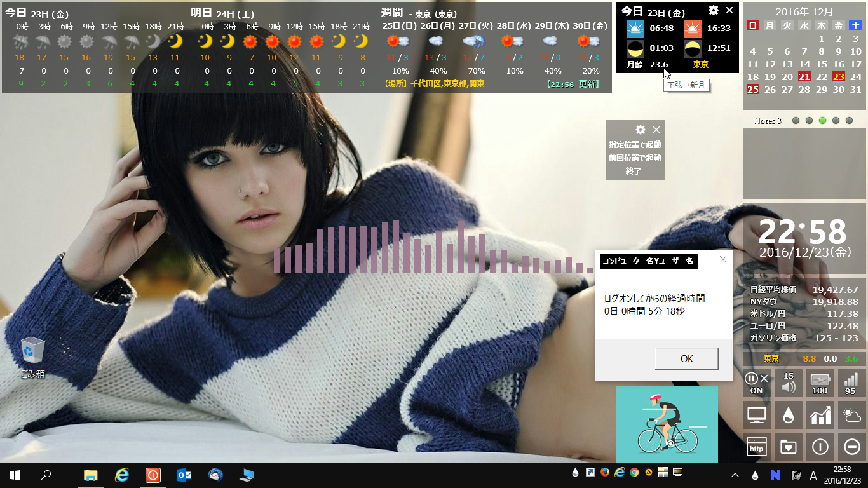Image resolution: width=868 pixels, height=488 pixels.
Task: Click the http browser window launcher icon
Action: tap(756, 447)
